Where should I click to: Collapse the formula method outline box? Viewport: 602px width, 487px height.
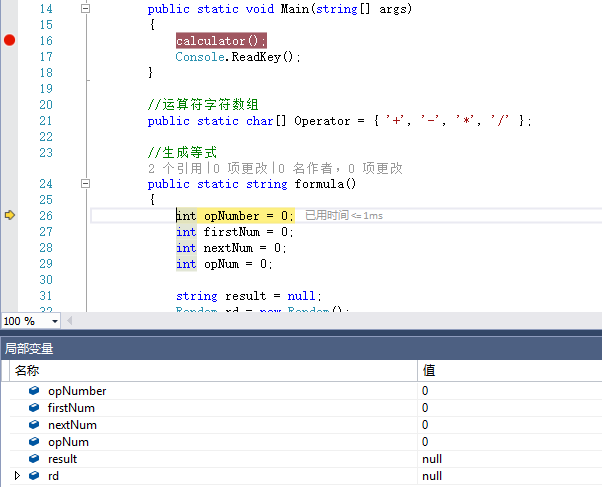[x=86, y=184]
